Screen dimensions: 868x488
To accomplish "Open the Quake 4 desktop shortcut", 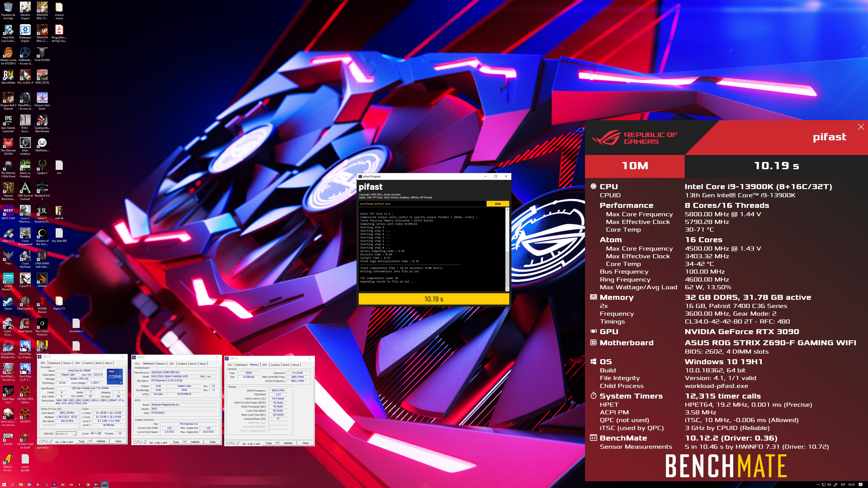I will click(42, 167).
